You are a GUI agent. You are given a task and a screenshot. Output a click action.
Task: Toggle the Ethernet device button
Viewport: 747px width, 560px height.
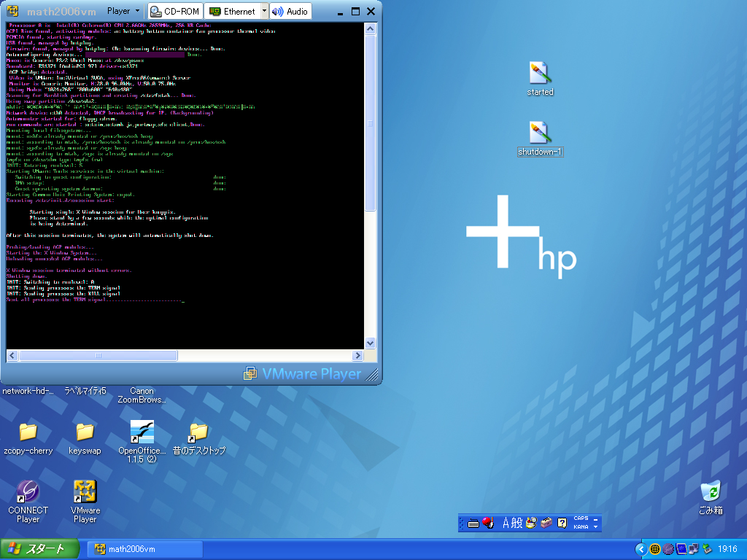click(233, 12)
